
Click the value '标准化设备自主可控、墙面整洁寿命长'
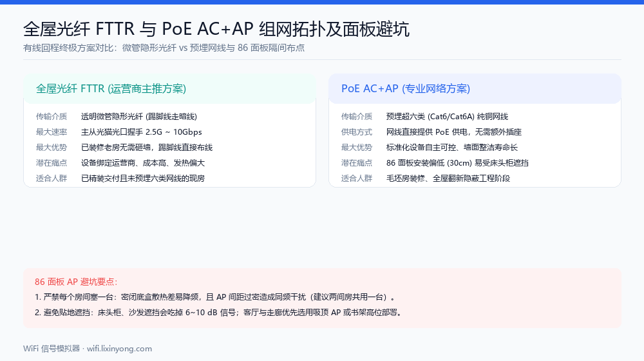452,147
